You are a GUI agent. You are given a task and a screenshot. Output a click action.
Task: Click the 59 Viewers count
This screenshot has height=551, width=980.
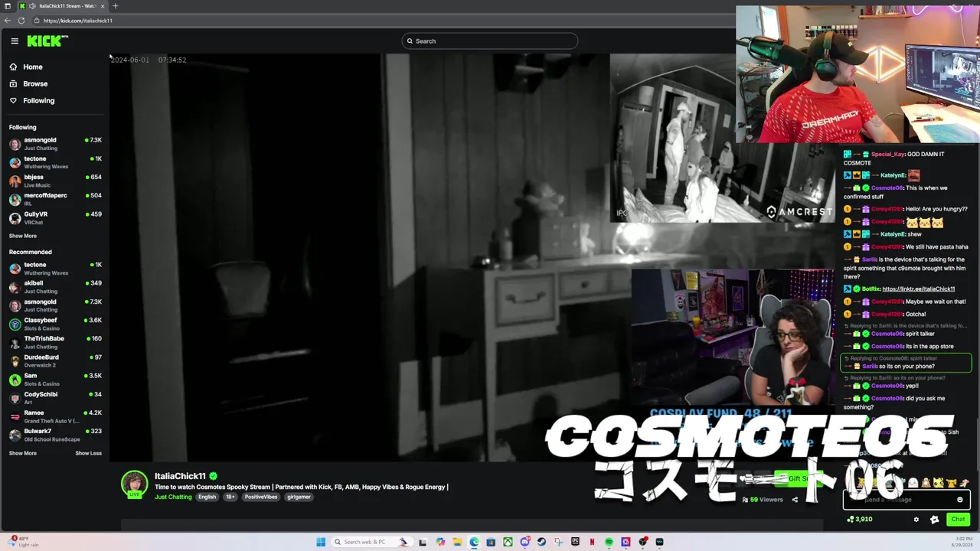tap(763, 500)
